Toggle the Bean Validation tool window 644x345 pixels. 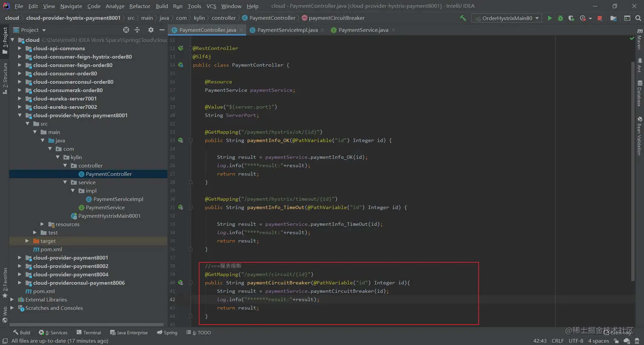[x=639, y=136]
